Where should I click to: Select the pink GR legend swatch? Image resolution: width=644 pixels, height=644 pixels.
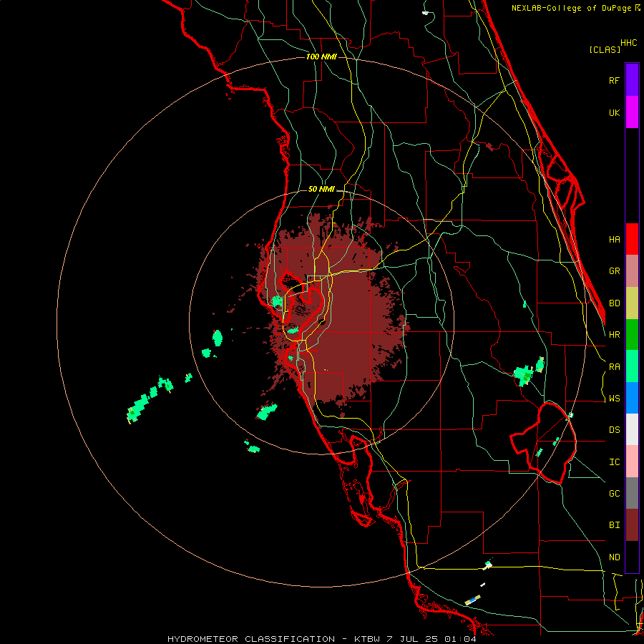point(632,271)
